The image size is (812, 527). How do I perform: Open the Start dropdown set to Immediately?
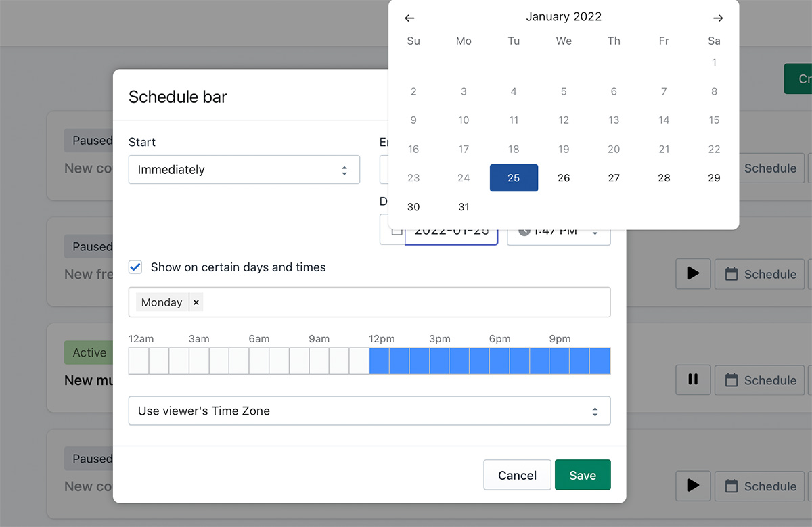[x=244, y=170]
